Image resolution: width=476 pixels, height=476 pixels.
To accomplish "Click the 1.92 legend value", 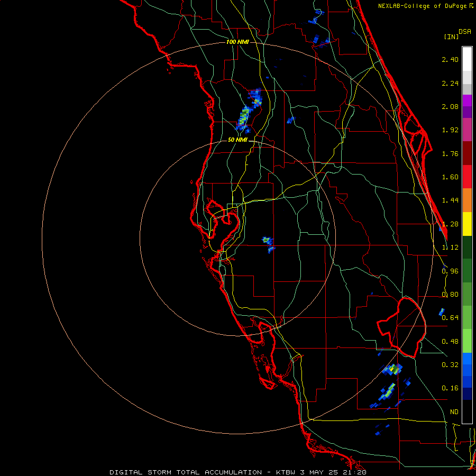I will [x=450, y=130].
